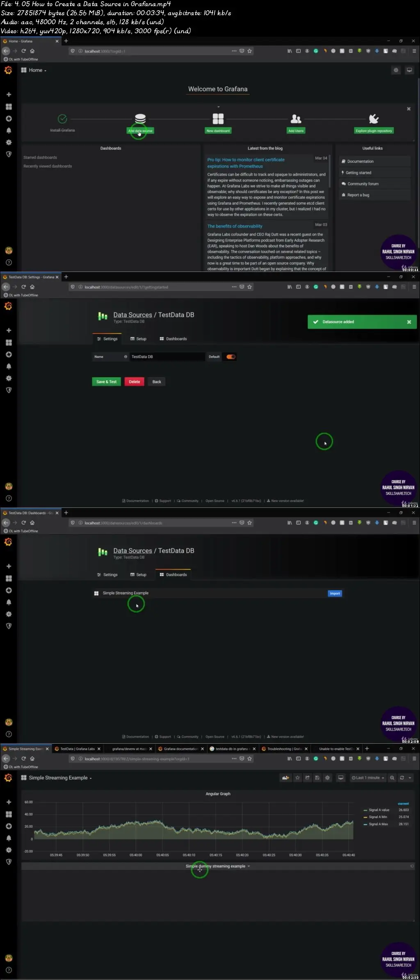This screenshot has height=980, width=420.
Task: Open the Report a bug link
Action: pyautogui.click(x=375, y=195)
